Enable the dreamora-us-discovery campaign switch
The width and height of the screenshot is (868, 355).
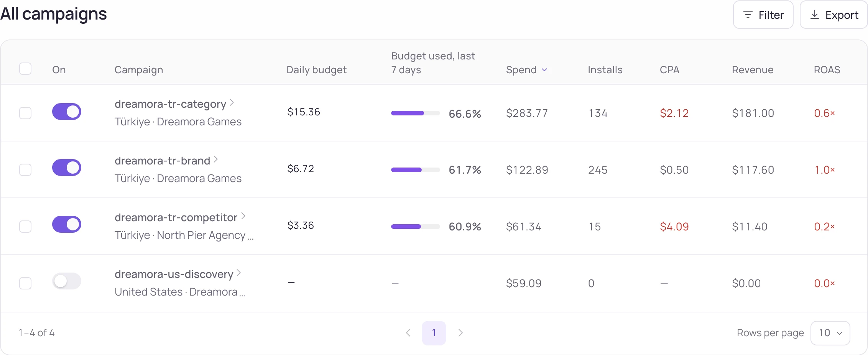point(67,281)
